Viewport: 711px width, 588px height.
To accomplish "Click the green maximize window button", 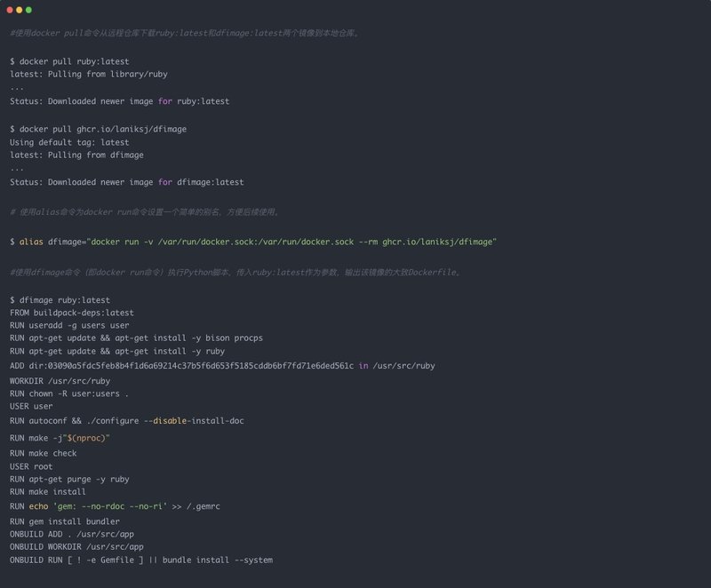I will [29, 10].
